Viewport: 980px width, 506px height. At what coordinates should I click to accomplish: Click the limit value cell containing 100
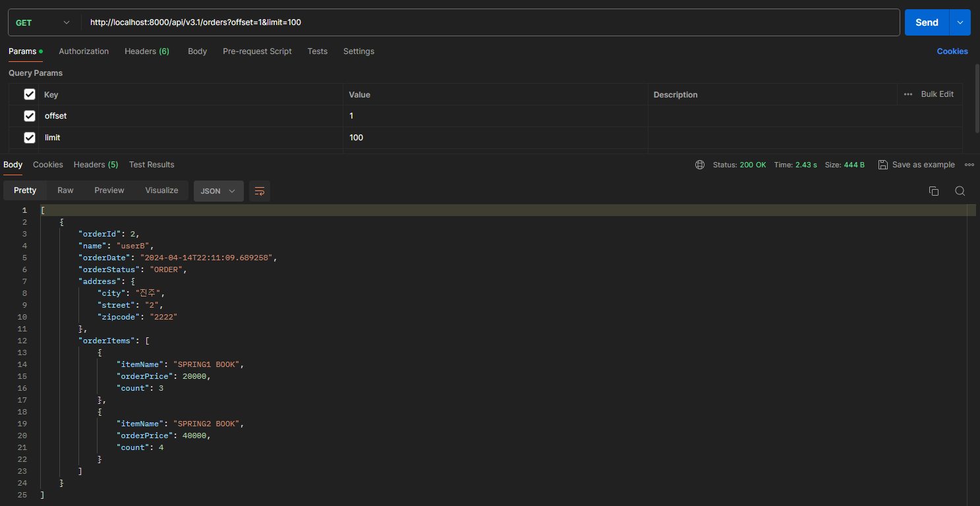pyautogui.click(x=496, y=138)
